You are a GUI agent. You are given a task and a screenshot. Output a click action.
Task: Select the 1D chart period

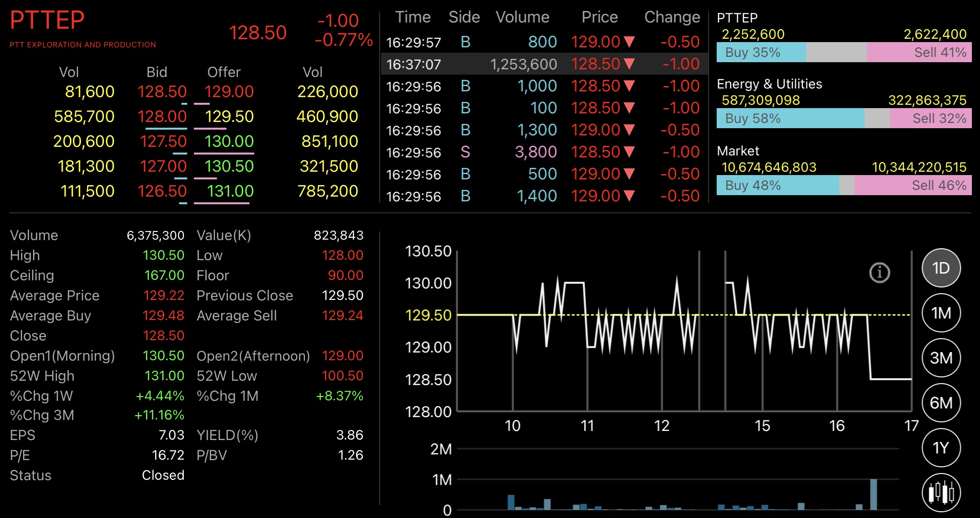pos(941,268)
